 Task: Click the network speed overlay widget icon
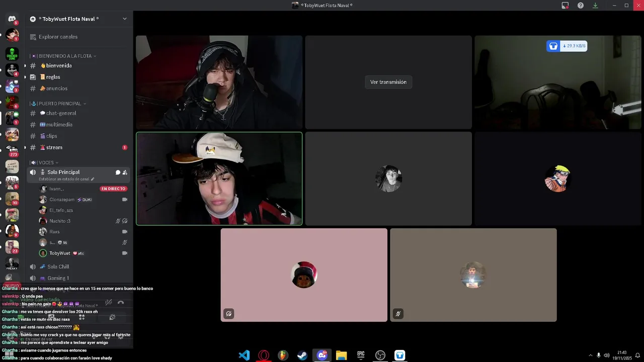pyautogui.click(x=553, y=46)
